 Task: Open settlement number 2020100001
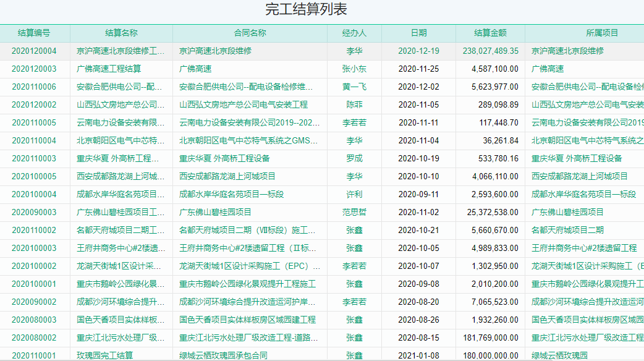34,284
